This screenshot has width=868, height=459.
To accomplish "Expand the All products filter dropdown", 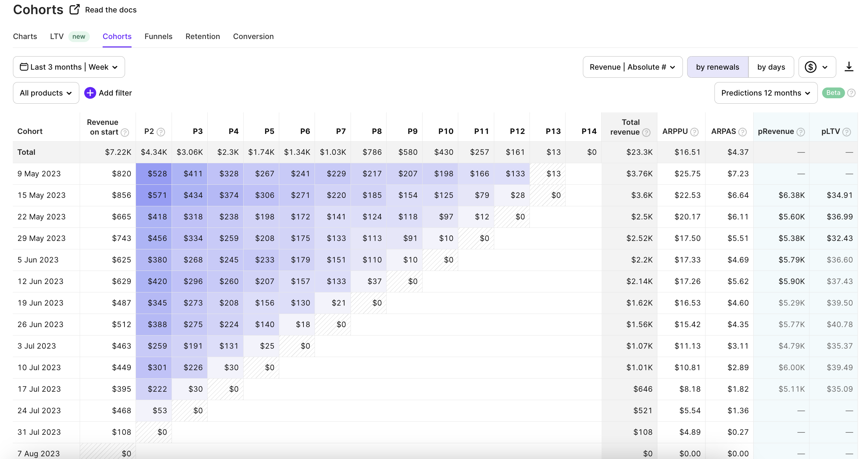I will pyautogui.click(x=46, y=93).
